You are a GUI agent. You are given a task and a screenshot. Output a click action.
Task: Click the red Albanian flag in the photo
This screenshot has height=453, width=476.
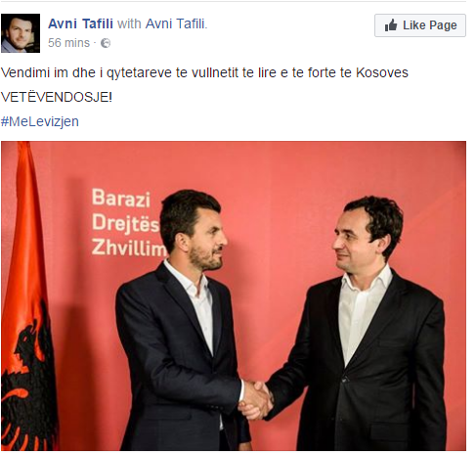coord(28,295)
